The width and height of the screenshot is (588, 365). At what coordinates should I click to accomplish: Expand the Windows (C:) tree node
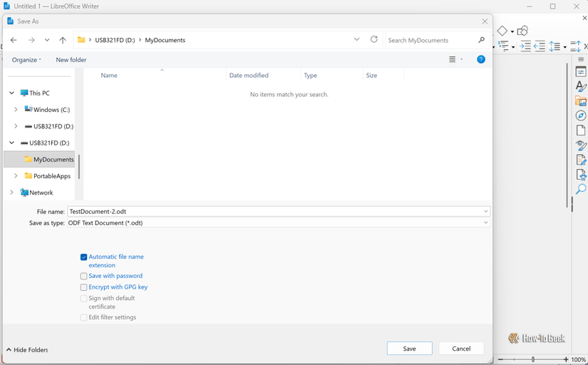[x=16, y=109]
